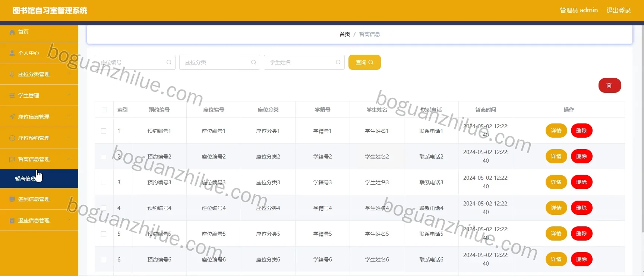
Task: Open the 签到信息管理 sidebar menu
Action: [x=39, y=200]
